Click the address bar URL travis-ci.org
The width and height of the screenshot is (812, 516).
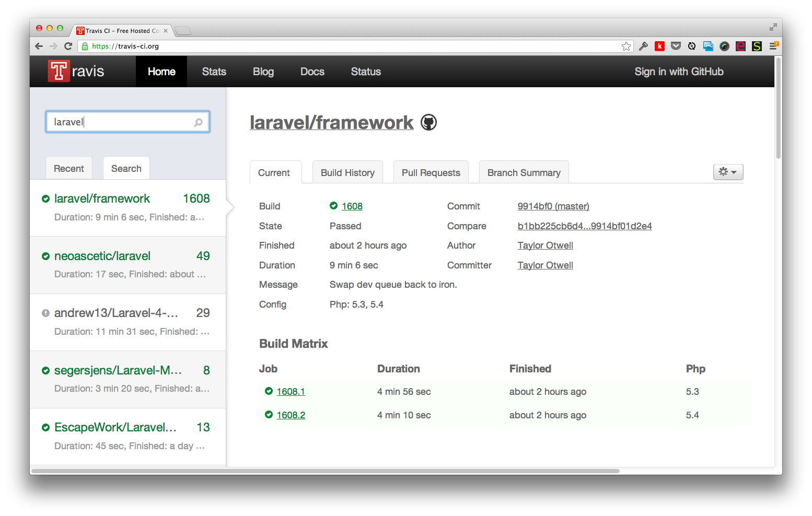click(125, 46)
